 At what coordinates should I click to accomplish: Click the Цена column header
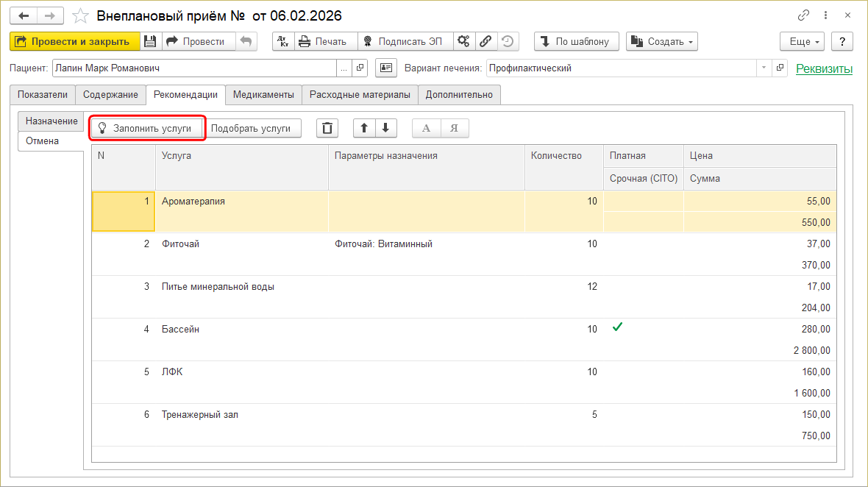click(x=760, y=156)
